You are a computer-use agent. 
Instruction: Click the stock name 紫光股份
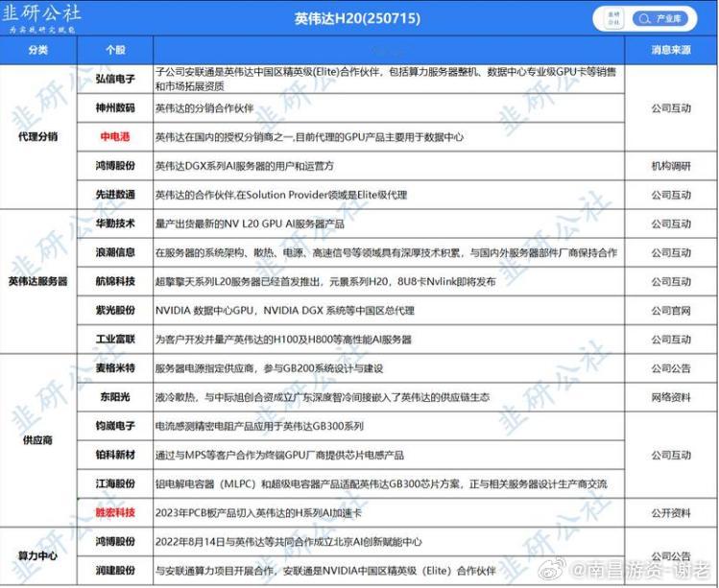[115, 310]
